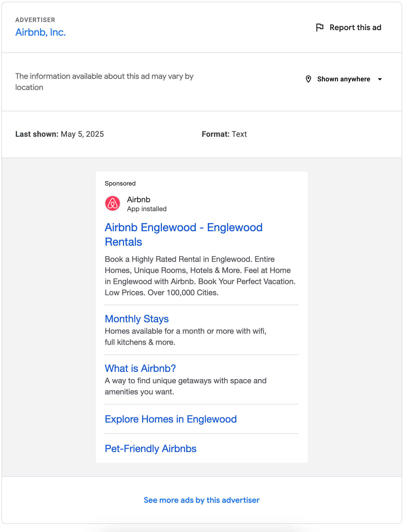This screenshot has height=532, width=403.
Task: Click the Format: Text label
Action: tap(224, 134)
